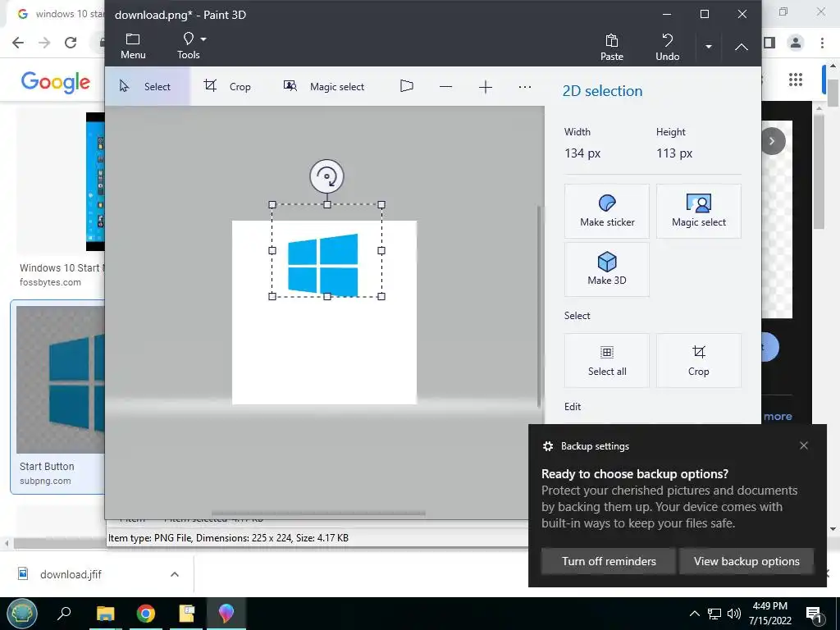Open the Start Button image result thumbnail
Viewport: 840px width, 630px height.
coord(60,380)
